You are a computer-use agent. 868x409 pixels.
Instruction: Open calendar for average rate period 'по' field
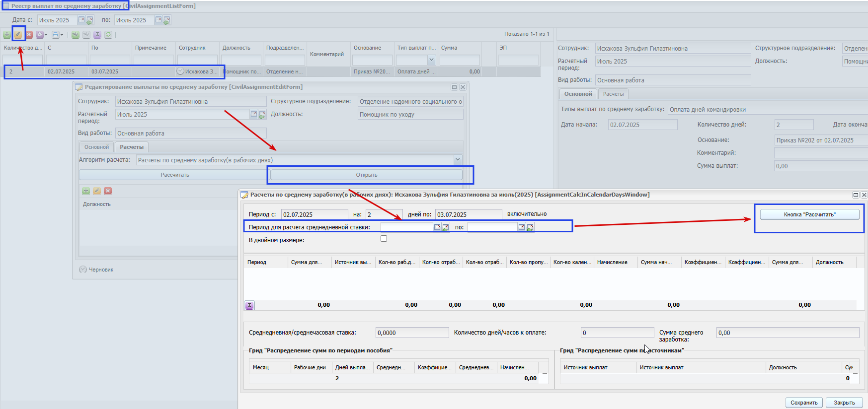522,227
